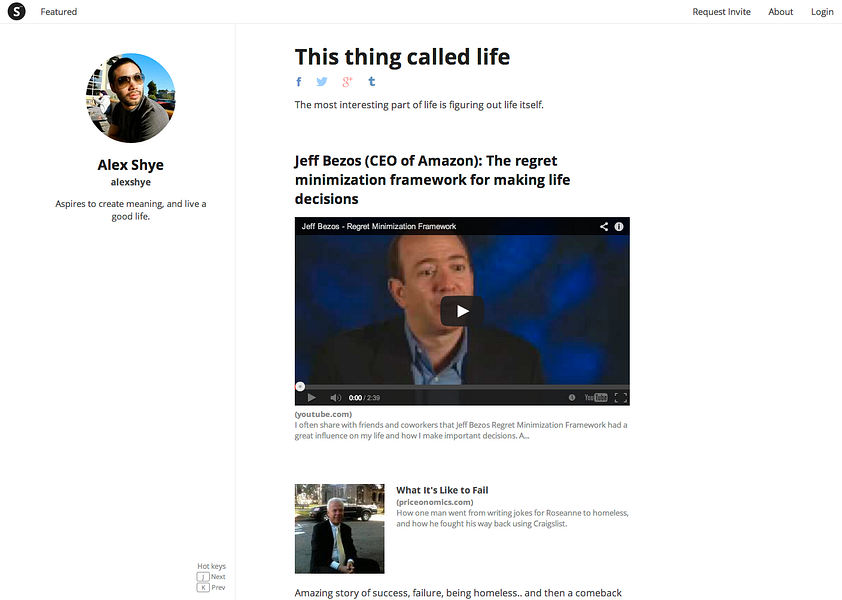
Task: Click the regret minimization video description text
Action: coord(461,430)
